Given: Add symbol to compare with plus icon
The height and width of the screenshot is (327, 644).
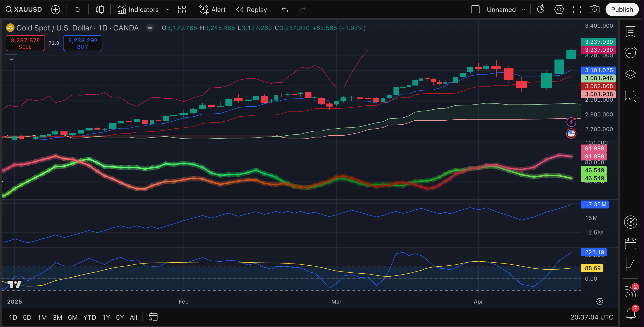Looking at the screenshot, I should tap(56, 10).
